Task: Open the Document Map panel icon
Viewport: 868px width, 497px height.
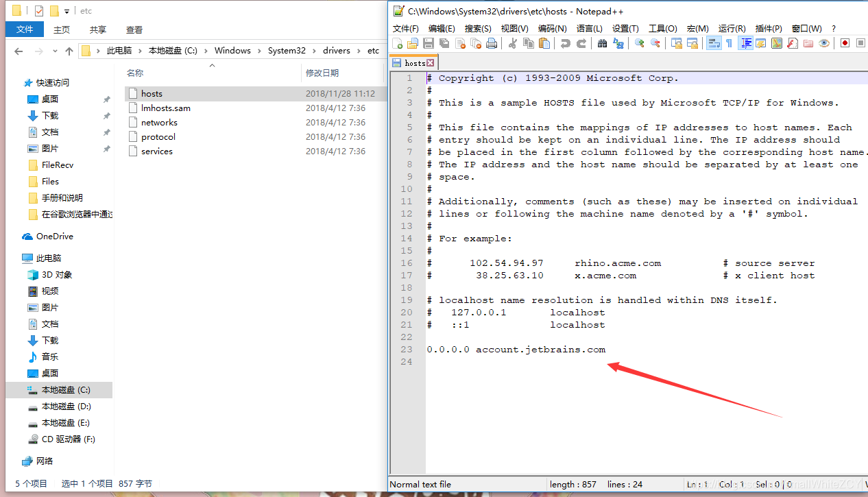Action: coord(777,43)
